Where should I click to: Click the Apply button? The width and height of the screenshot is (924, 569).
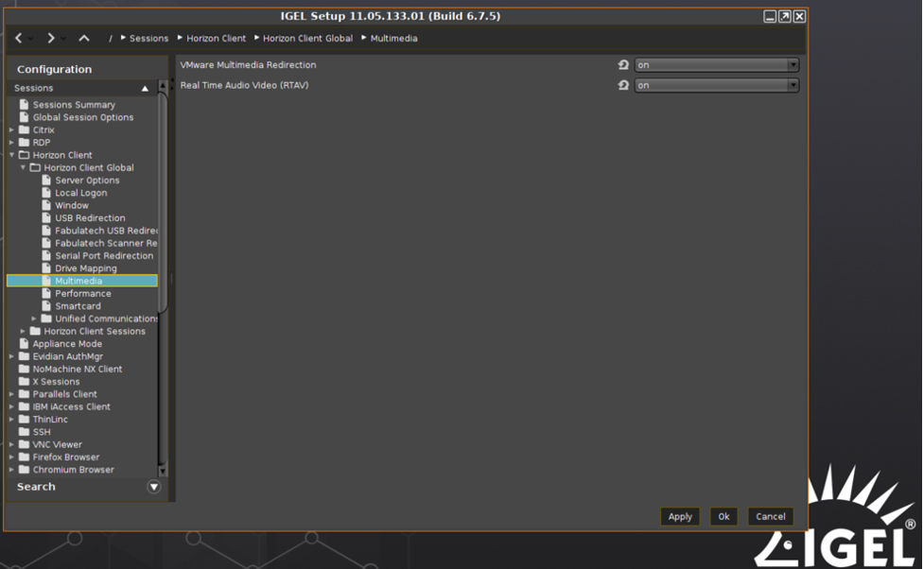coord(680,517)
